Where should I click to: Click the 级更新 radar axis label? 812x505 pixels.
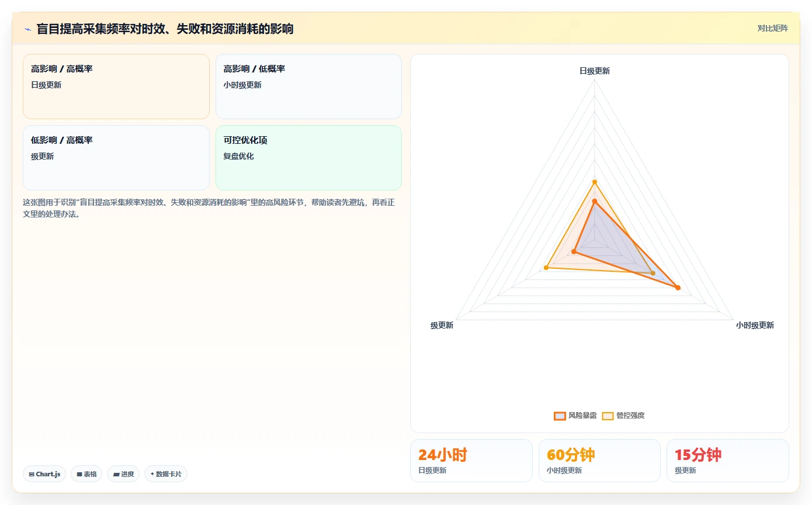point(442,325)
